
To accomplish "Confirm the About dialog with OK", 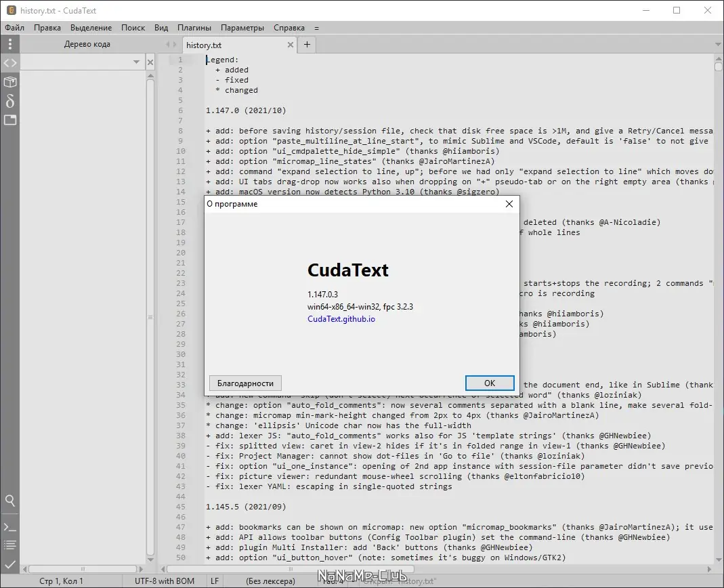I will click(490, 383).
